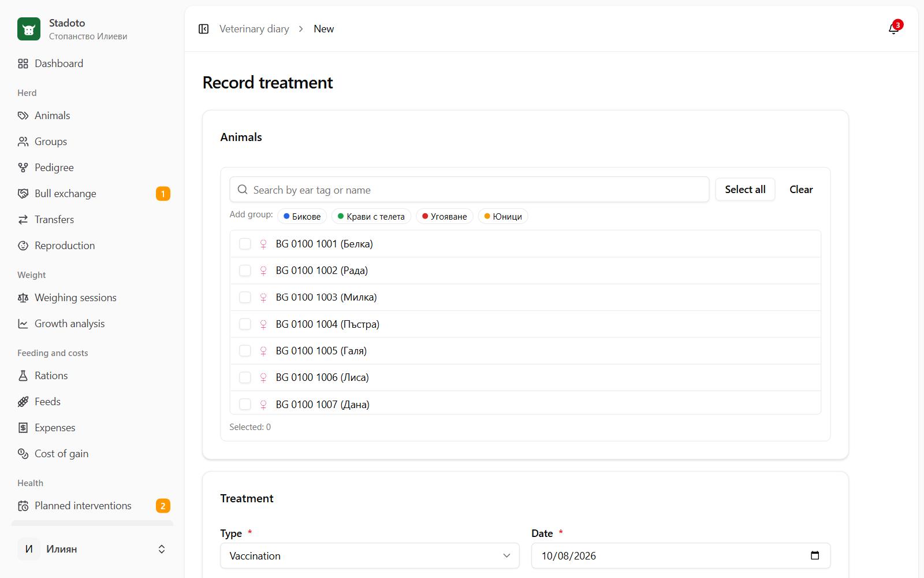Focus the ear tag search field

pos(470,190)
